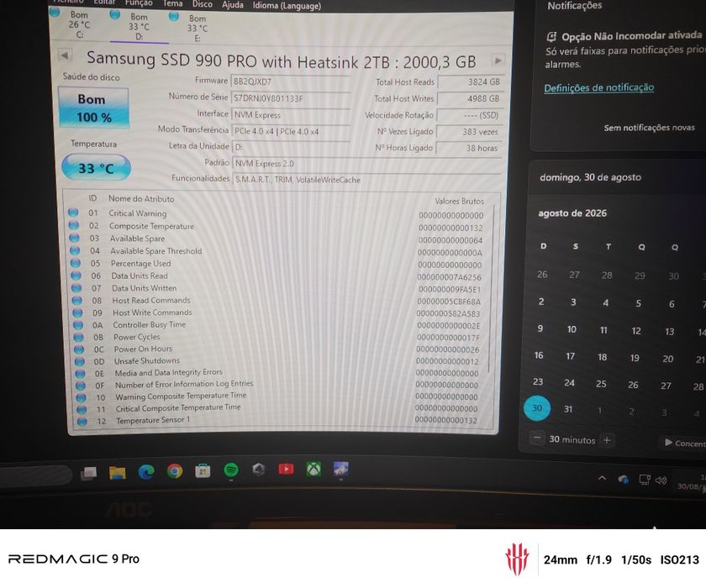This screenshot has height=588, width=706.
Task: Open the Tema menu
Action: 172,3
